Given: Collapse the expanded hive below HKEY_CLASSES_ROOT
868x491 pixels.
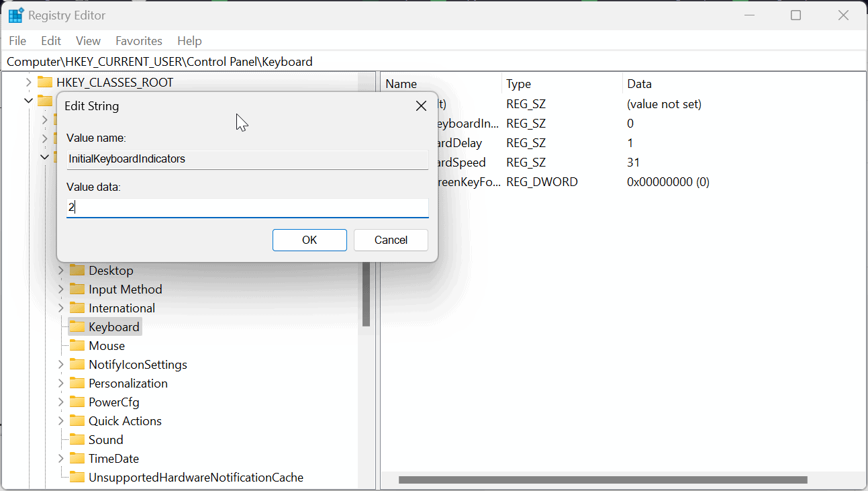Looking at the screenshot, I should coord(28,101).
